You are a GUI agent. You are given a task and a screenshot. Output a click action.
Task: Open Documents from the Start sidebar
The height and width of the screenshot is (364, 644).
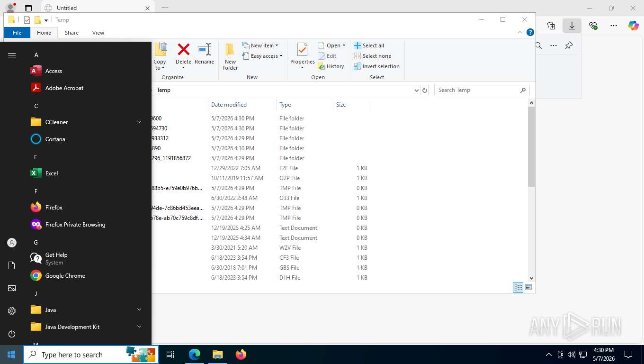pos(12,265)
